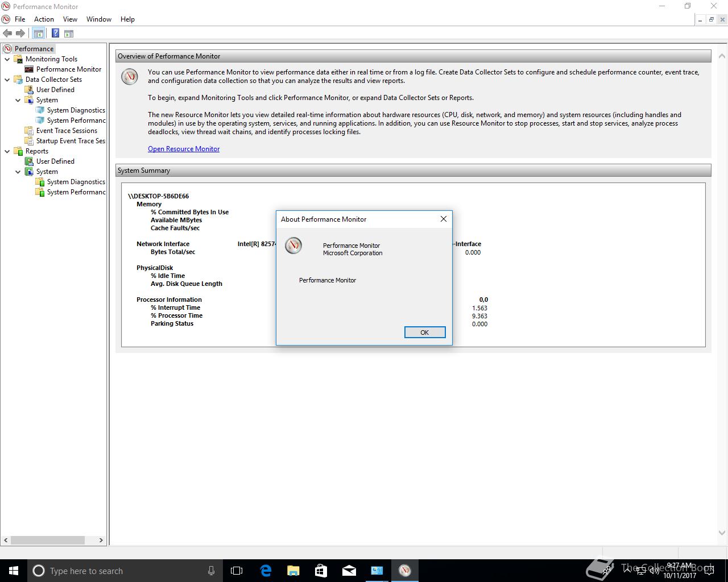Open the Window menu
728x582 pixels.
click(99, 19)
